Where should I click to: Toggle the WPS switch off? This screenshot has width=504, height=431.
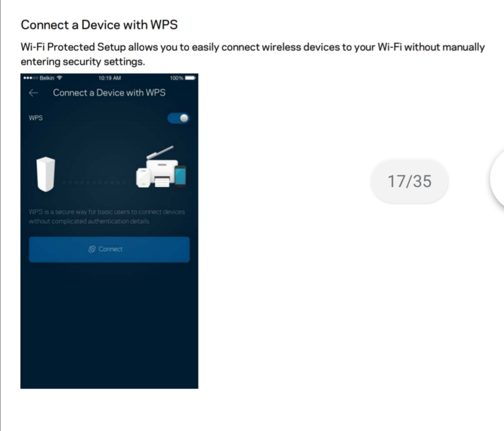[x=178, y=118]
